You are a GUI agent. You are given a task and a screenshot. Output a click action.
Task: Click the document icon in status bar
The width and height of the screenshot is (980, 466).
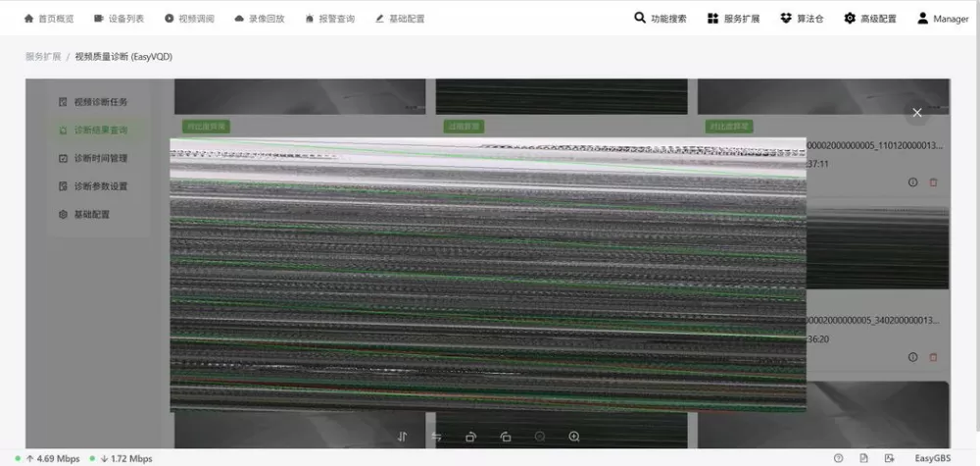click(863, 458)
